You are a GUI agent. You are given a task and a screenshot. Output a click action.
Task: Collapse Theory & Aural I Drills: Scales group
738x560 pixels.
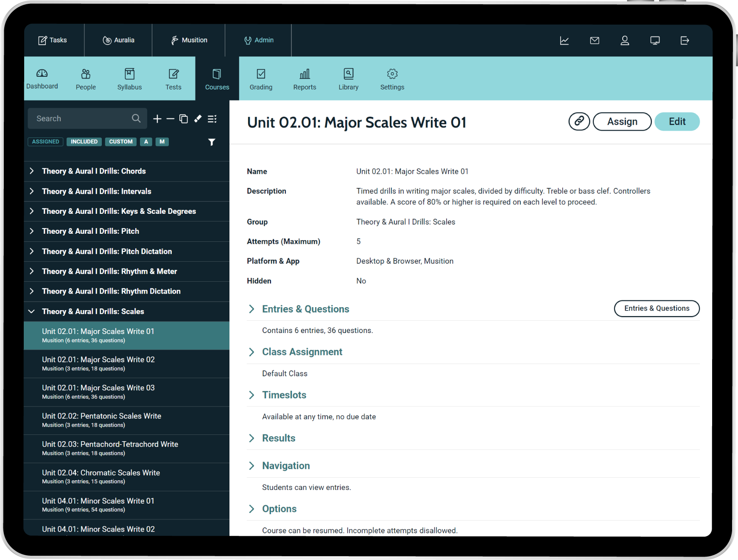click(32, 311)
